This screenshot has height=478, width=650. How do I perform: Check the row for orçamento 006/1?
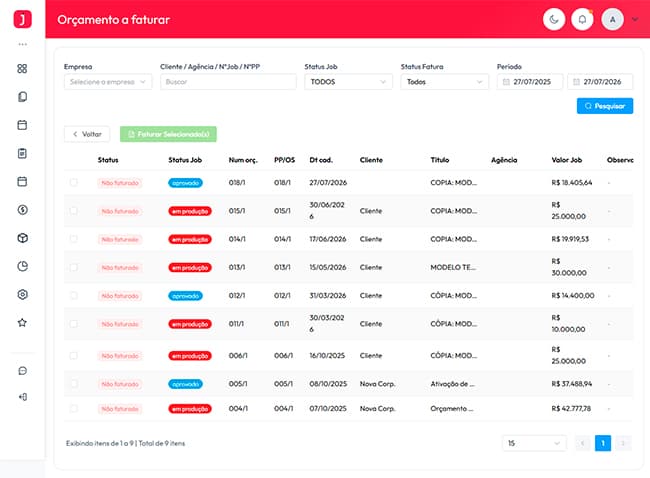[x=73, y=356]
